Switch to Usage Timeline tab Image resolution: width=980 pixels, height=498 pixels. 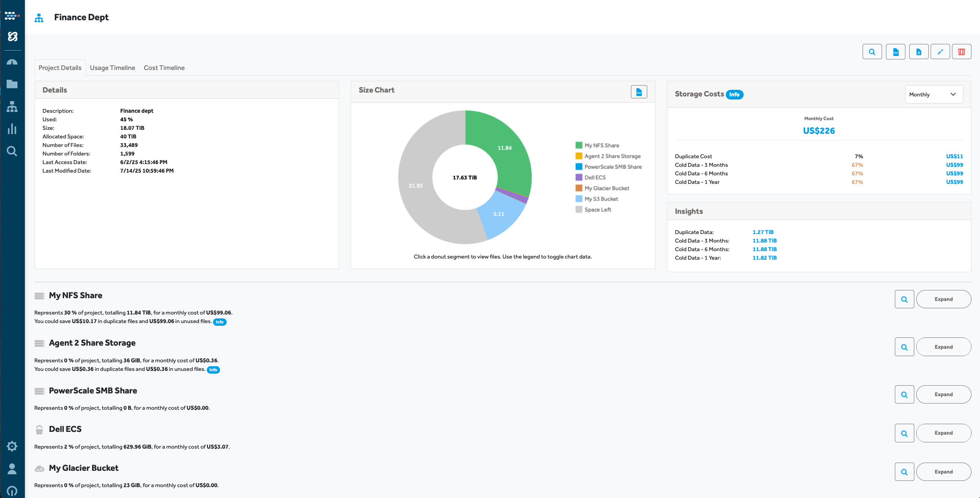coord(112,68)
